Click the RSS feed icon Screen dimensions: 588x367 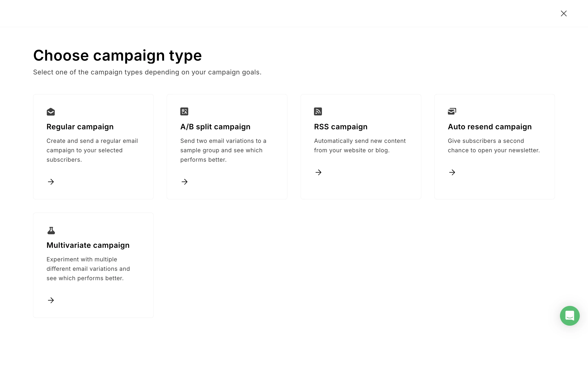[318, 111]
